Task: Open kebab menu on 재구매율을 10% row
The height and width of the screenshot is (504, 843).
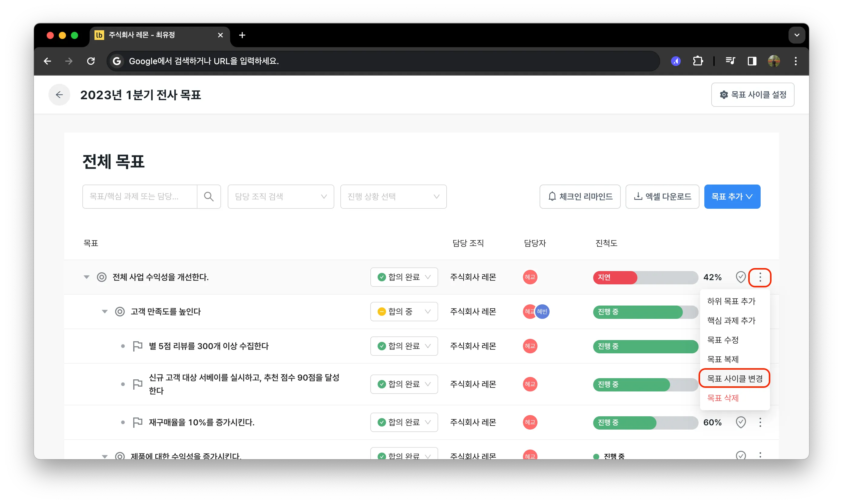Action: [760, 422]
